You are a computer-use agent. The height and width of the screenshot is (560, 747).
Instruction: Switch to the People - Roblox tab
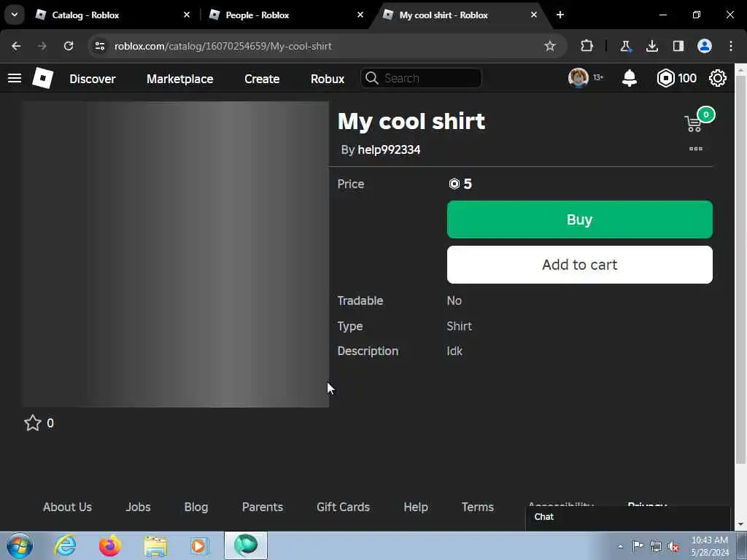click(x=286, y=15)
